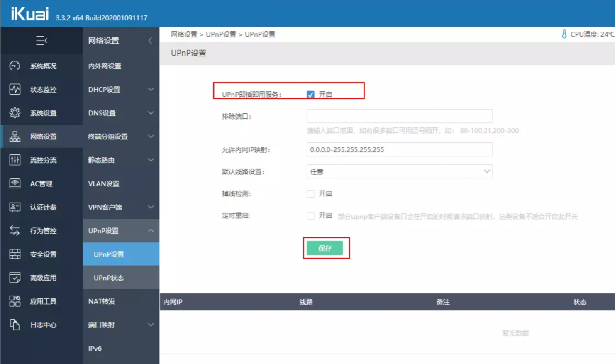
Task: Go to 行为管控 in sidebar
Action: click(x=43, y=230)
